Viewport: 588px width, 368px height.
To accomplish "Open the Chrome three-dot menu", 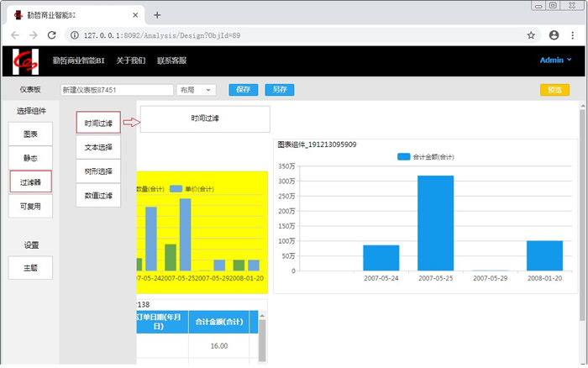I will pos(575,35).
